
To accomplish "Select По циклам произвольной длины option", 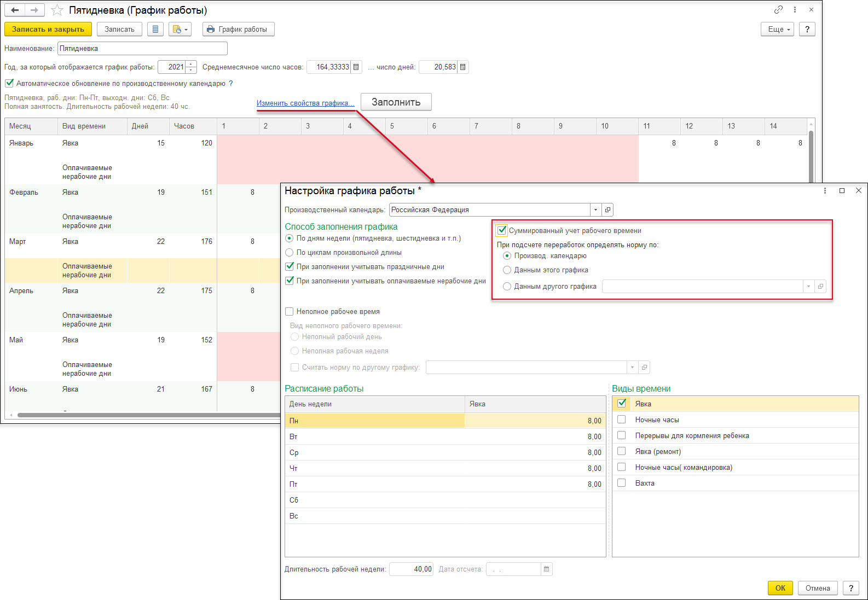I will tap(290, 253).
